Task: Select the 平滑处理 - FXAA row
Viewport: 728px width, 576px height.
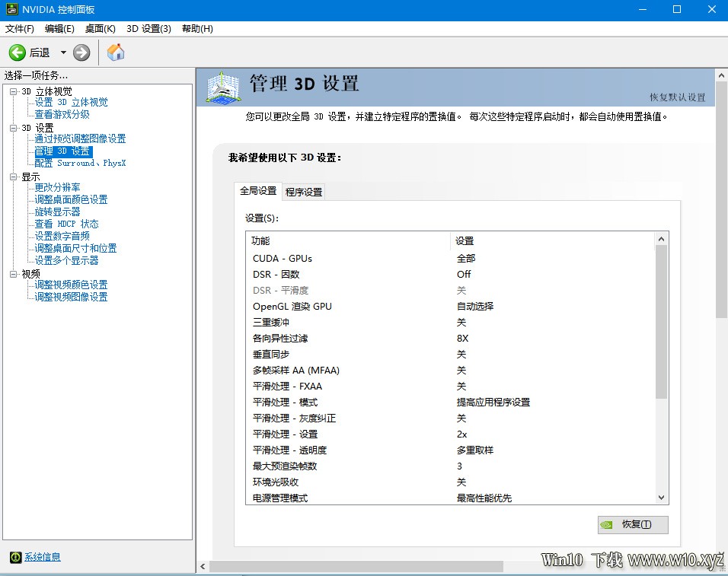Action: (x=450, y=387)
